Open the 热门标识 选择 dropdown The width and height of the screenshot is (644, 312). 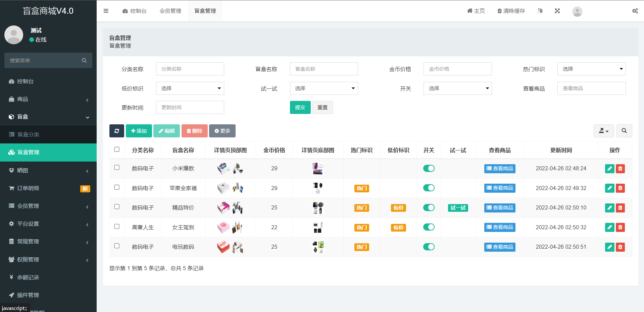click(x=591, y=69)
